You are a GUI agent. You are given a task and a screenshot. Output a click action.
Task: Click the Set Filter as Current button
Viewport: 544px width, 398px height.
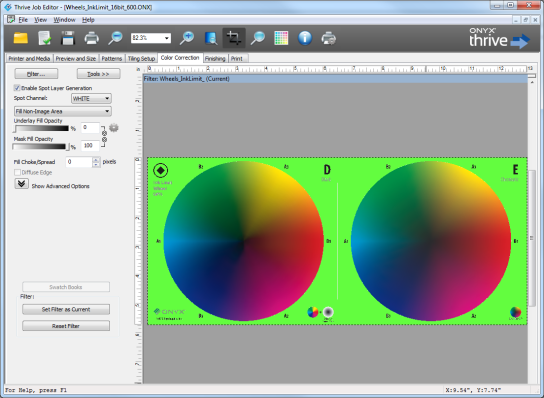coord(66,309)
